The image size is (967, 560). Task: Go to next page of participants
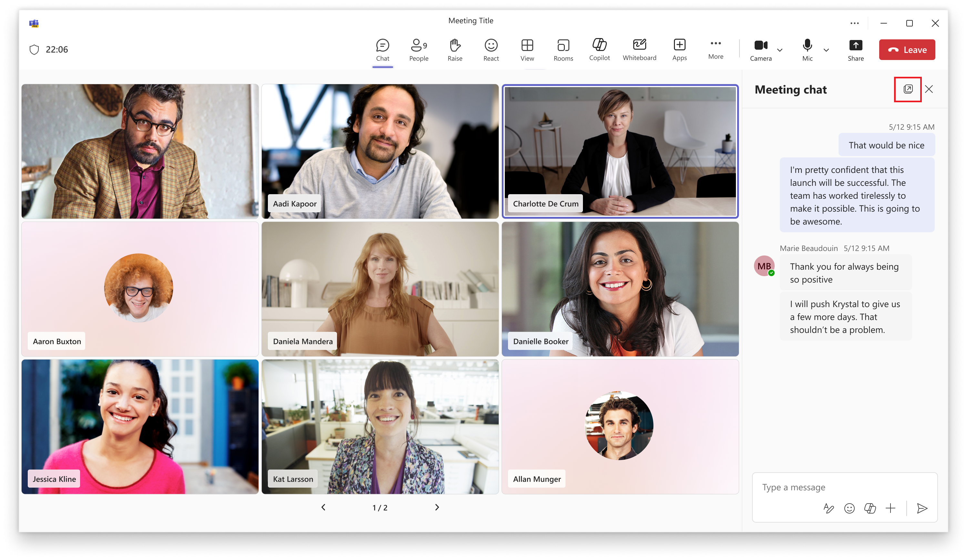point(437,507)
